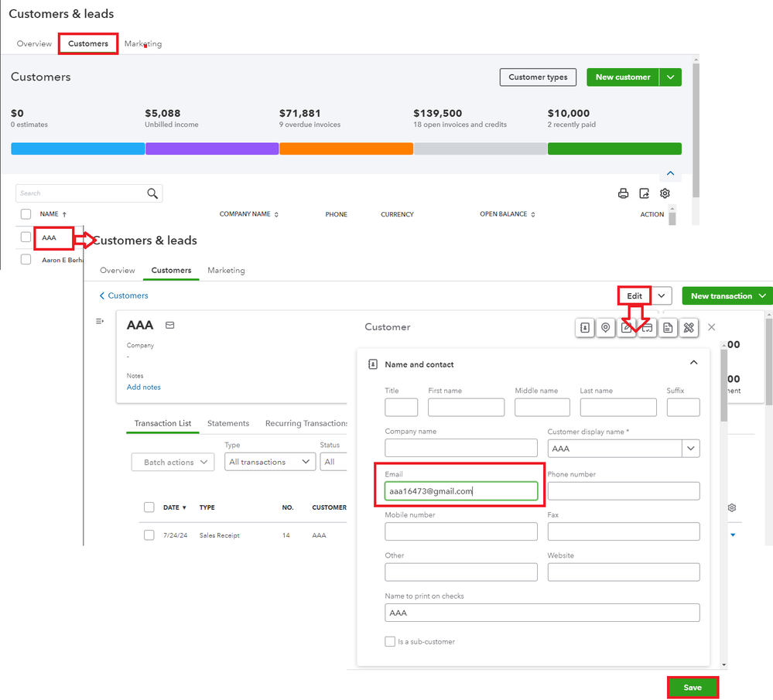This screenshot has width=773, height=700.
Task: Open the name and contact section icon
Action: click(x=585, y=328)
